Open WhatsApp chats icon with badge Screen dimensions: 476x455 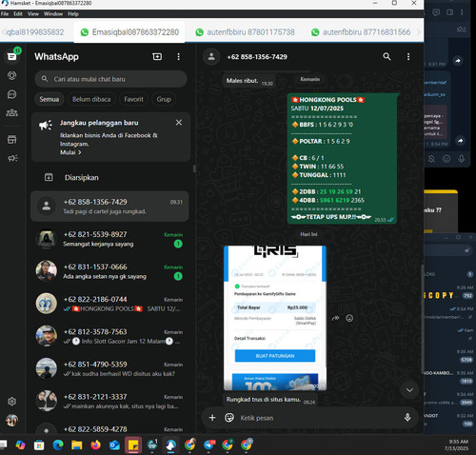[12, 56]
